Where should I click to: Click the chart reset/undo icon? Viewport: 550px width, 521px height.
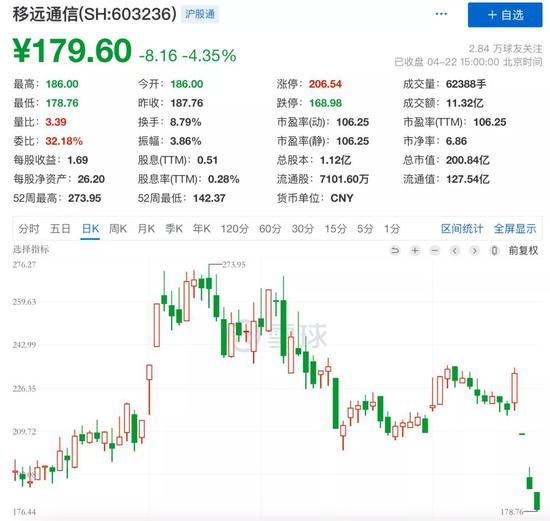click(395, 251)
